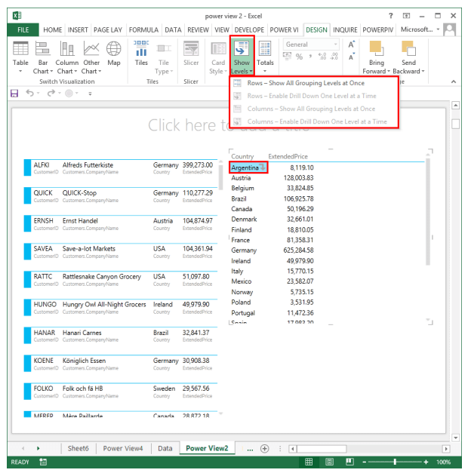
Task: Choose Rows – Show All Grouping Levels at Once
Action: click(x=314, y=83)
